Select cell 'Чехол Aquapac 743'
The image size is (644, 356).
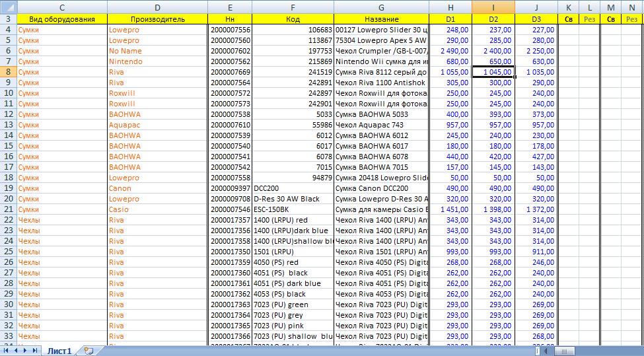click(382, 125)
